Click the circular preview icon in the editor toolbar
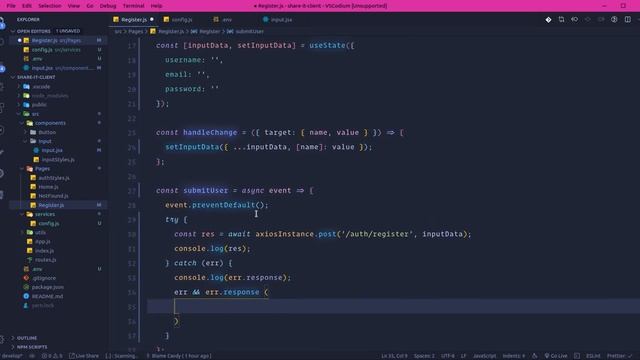 pyautogui.click(x=614, y=20)
